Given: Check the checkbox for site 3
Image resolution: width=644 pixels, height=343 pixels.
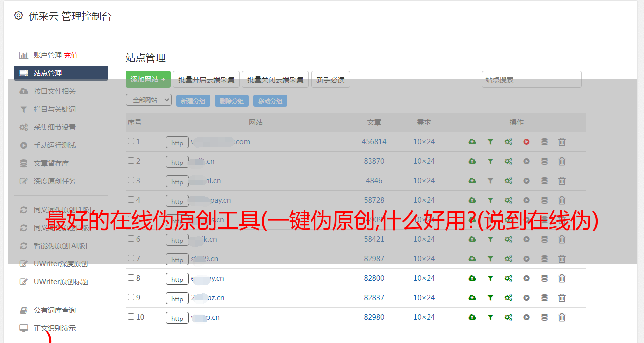Looking at the screenshot, I should coord(131,180).
